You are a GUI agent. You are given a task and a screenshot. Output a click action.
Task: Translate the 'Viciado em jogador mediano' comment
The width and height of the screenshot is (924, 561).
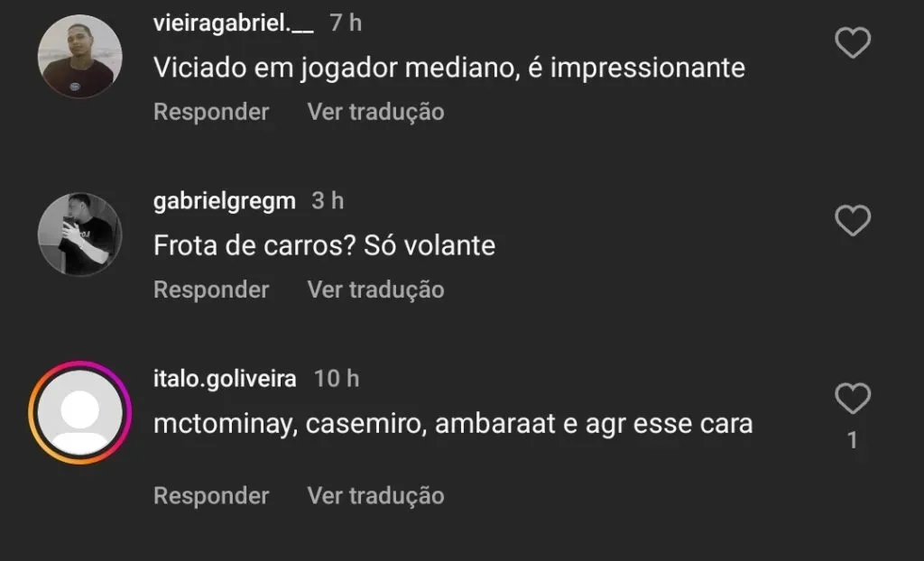click(x=376, y=112)
